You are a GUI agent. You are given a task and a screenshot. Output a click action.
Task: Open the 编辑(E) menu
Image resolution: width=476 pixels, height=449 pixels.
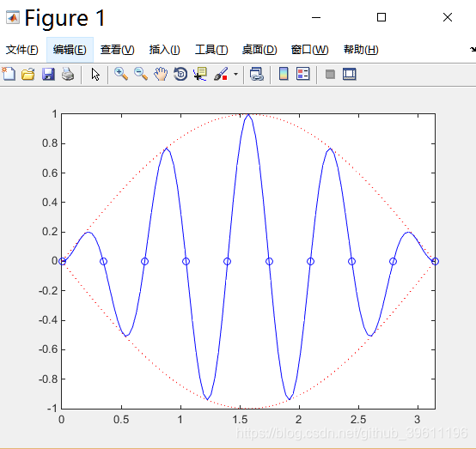pos(70,50)
